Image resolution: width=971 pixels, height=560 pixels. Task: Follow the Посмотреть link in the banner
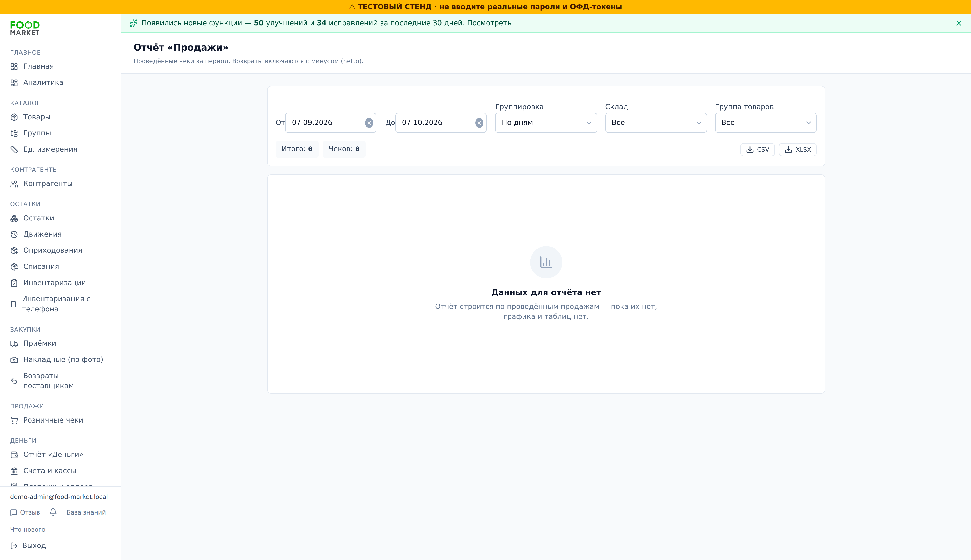coord(489,23)
